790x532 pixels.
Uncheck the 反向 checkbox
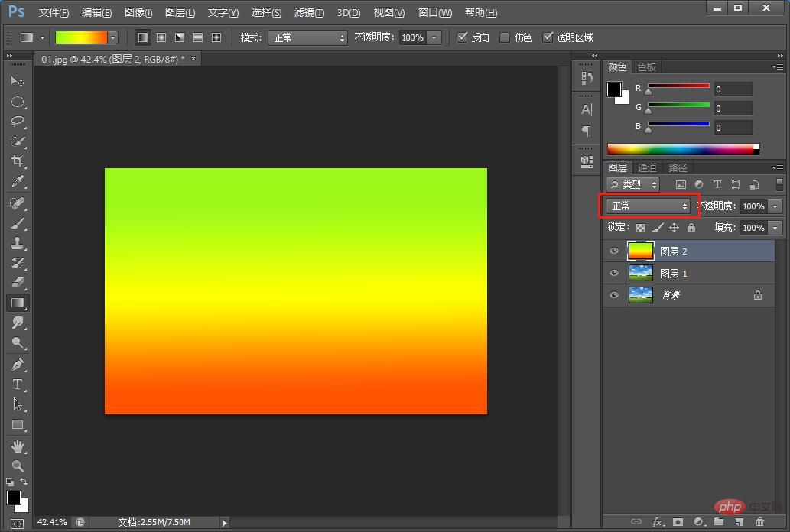click(x=462, y=37)
